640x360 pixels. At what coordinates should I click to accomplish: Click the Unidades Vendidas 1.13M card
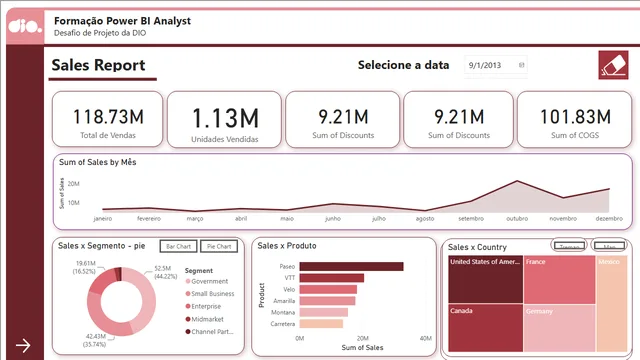tap(224, 120)
